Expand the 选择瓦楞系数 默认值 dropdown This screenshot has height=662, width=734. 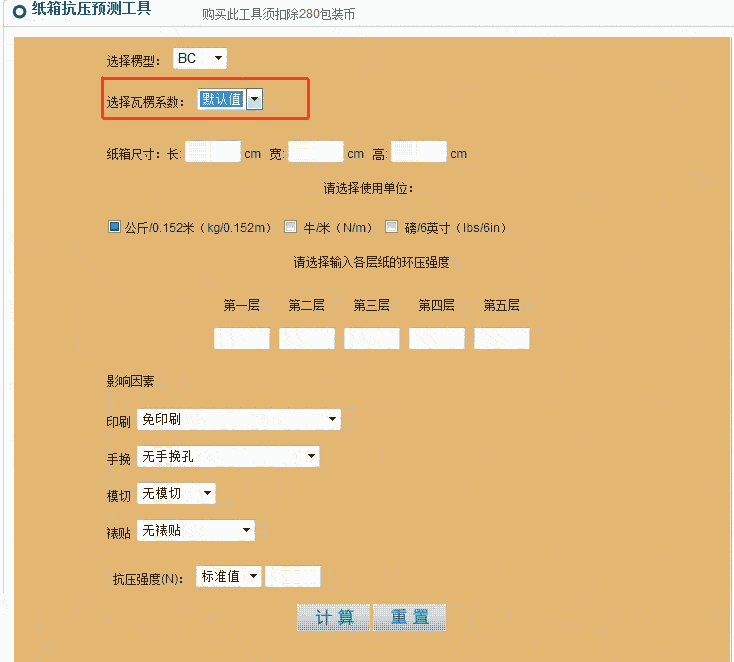click(x=230, y=99)
